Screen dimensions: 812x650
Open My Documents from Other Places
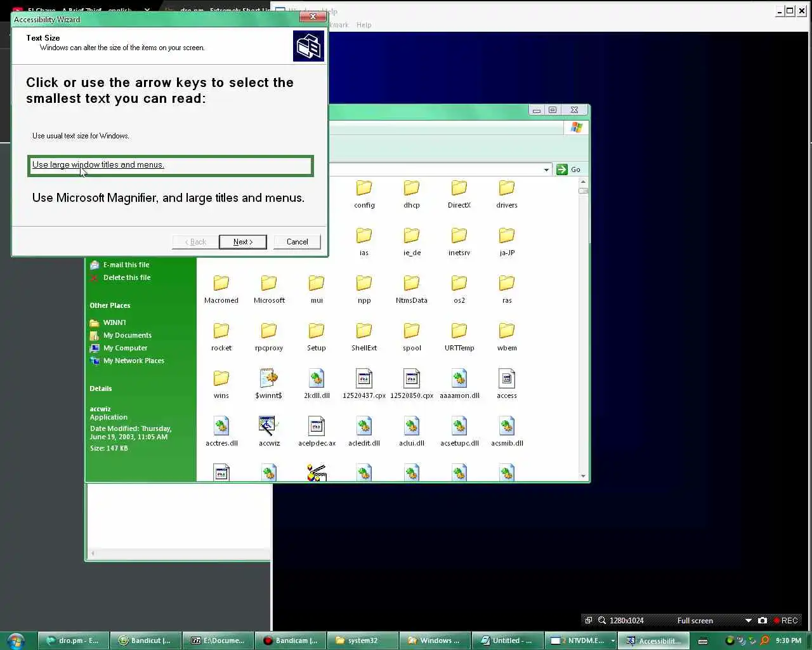click(x=127, y=335)
